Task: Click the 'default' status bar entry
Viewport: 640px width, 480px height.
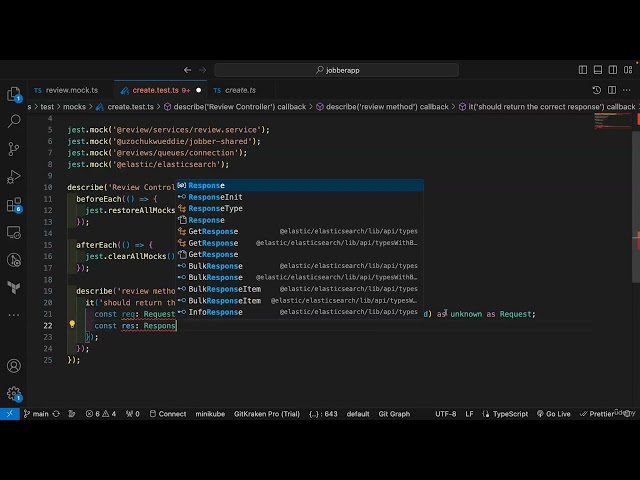Action: tap(358, 414)
